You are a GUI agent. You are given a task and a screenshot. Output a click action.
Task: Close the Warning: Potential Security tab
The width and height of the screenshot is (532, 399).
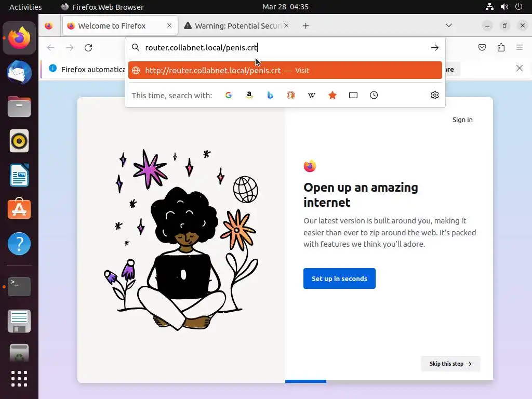(x=286, y=25)
